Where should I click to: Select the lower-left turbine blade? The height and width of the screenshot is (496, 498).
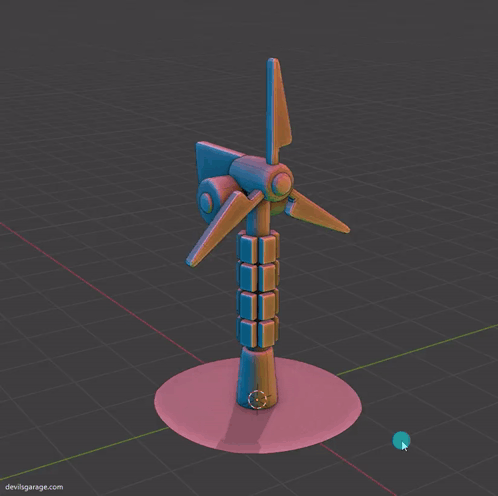tap(223, 228)
